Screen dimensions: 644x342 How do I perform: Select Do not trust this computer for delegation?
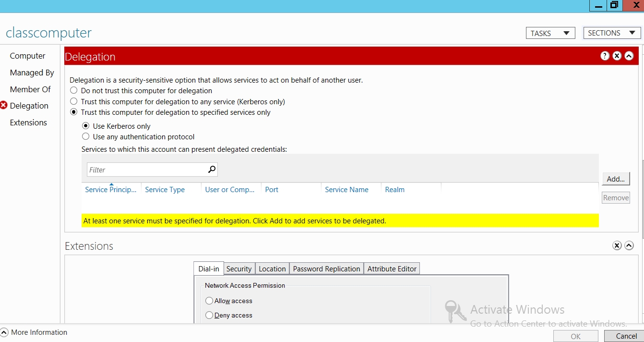click(x=74, y=90)
